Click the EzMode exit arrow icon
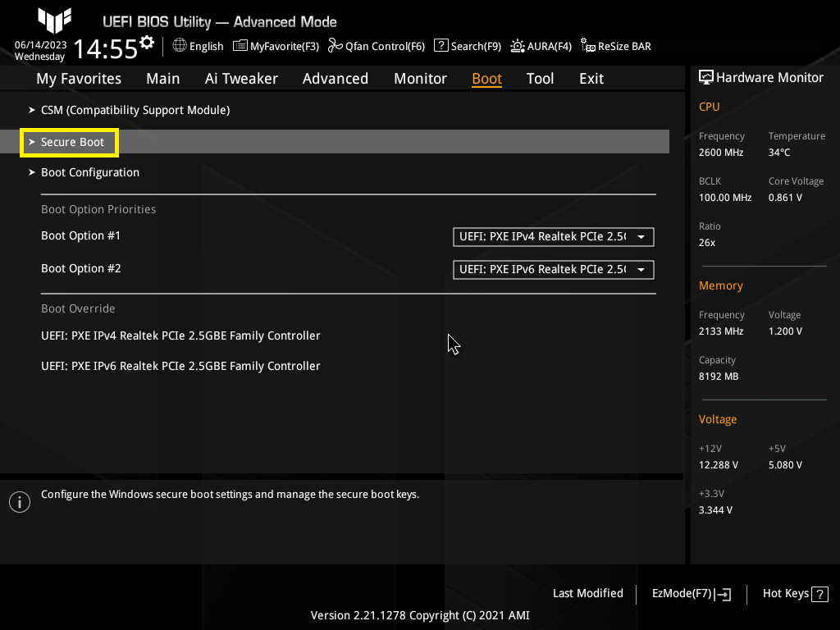The width and height of the screenshot is (840, 630). pos(723,594)
